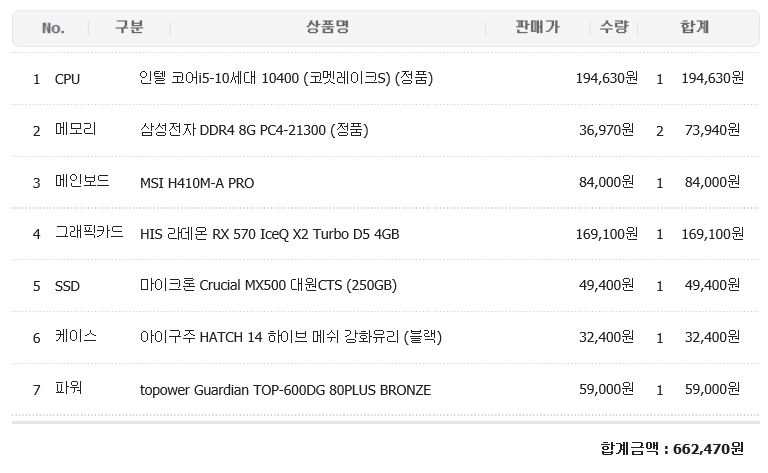Open the MSI H410M-A PRO product
768x473 pixels.
197,183
